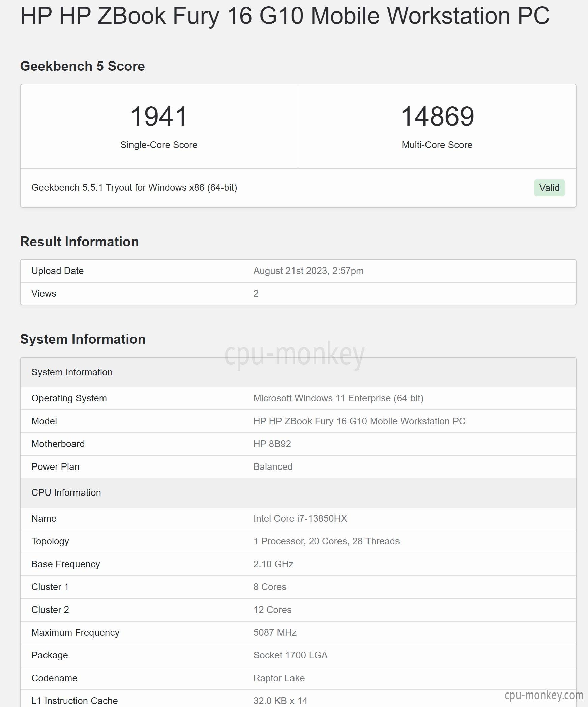Click the Geekbench 5.5.1 Tryout version text
Viewport: 588px width, 707px height.
coord(134,188)
